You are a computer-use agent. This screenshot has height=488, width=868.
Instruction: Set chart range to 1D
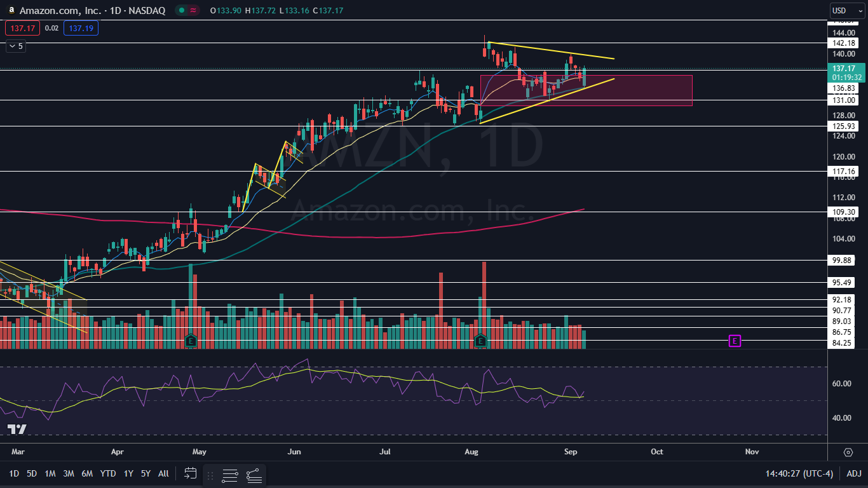13,473
